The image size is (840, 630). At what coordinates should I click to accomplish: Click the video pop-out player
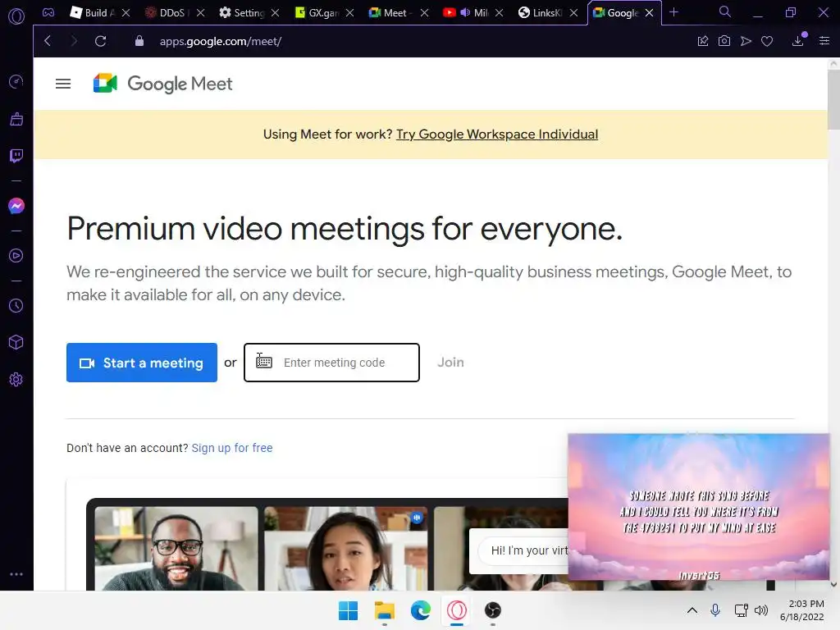click(699, 507)
